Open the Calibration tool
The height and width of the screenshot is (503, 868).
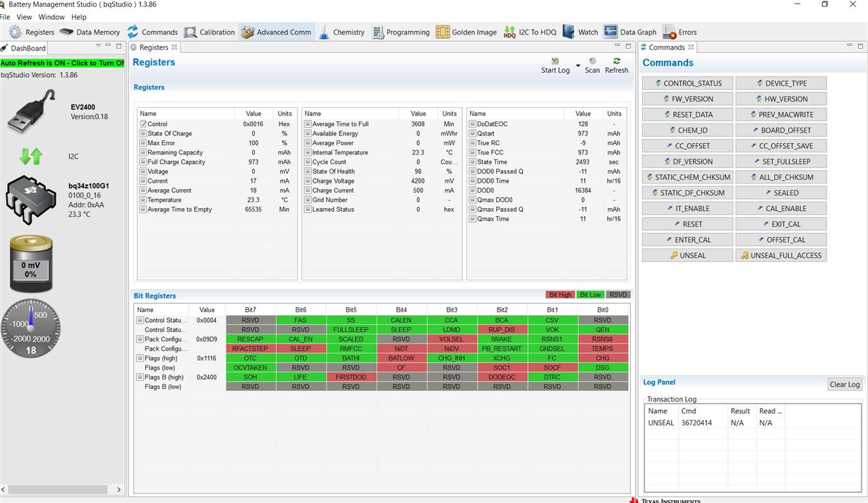(210, 32)
